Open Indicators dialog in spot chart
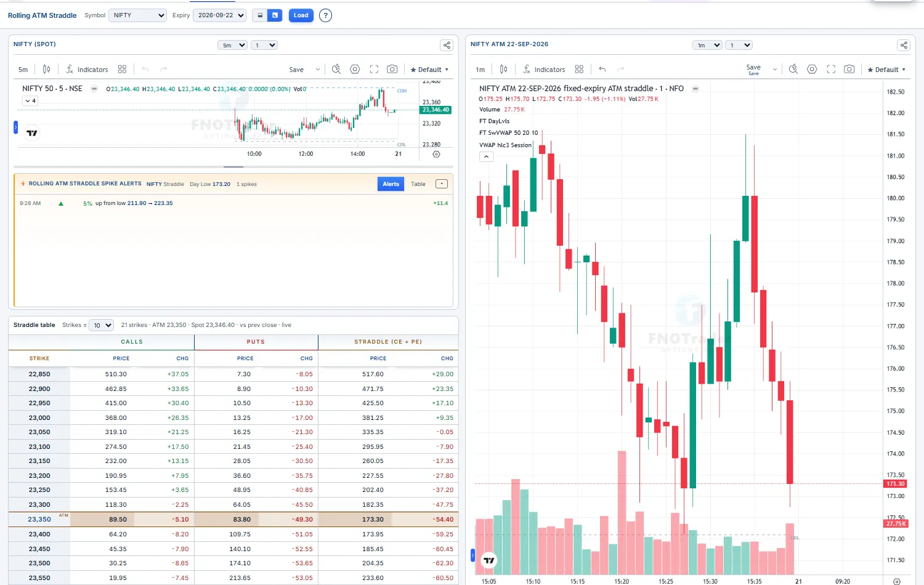The width and height of the screenshot is (924, 585). (87, 70)
